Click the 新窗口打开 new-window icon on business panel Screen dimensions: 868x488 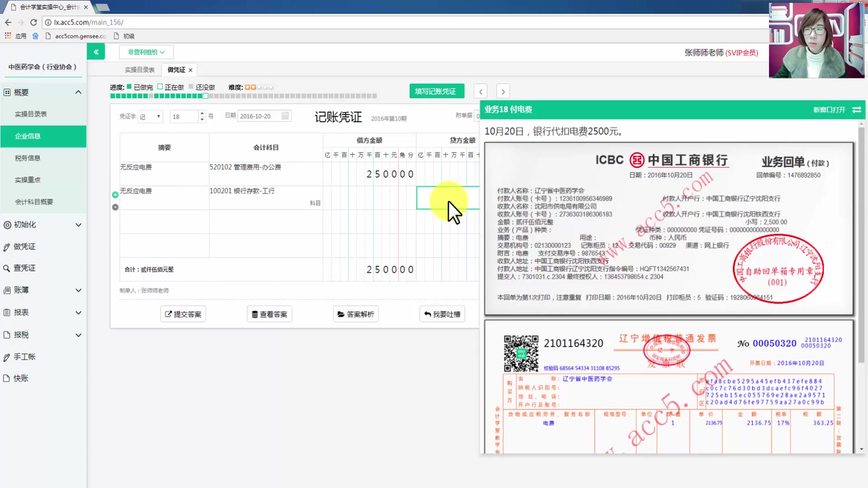point(857,110)
